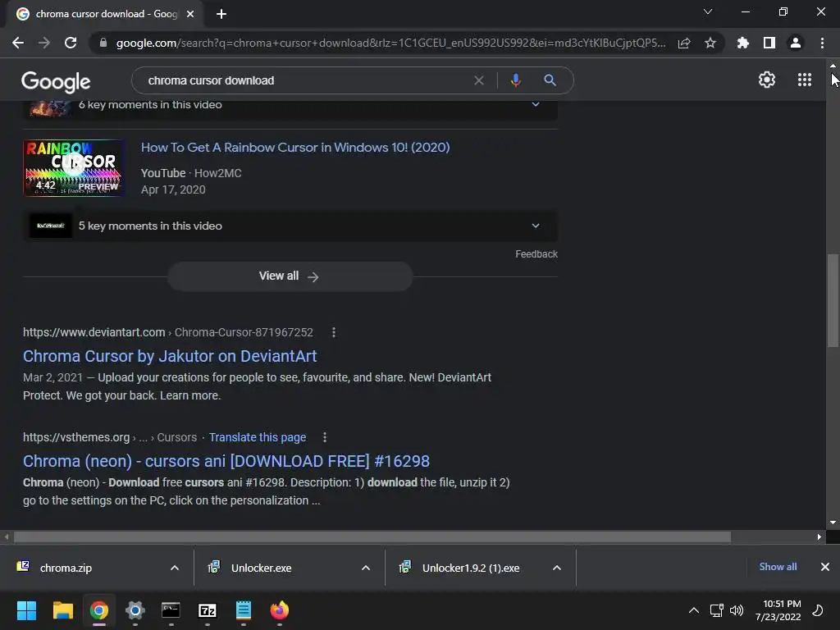The image size is (840, 630).
Task: Click the browser address bar URL
Action: click(x=391, y=43)
